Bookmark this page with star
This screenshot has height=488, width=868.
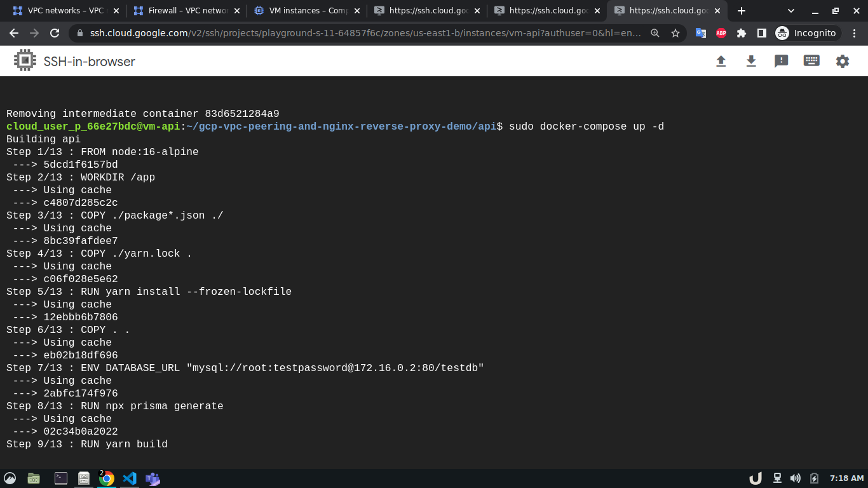coord(675,33)
